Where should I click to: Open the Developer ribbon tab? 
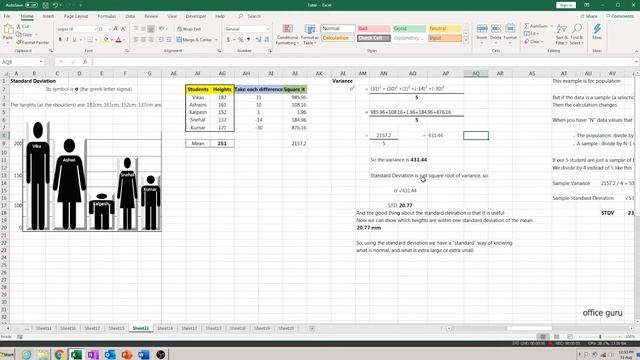(x=196, y=16)
